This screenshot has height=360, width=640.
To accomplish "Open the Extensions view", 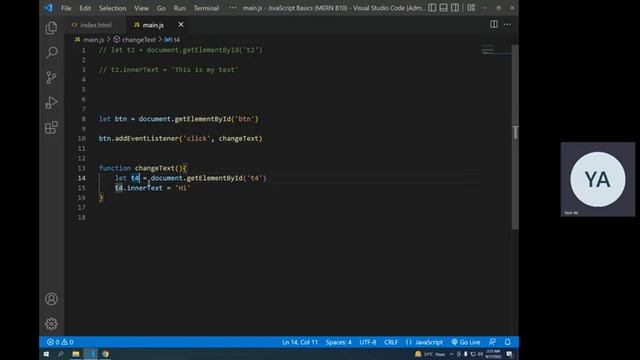I will (51, 127).
